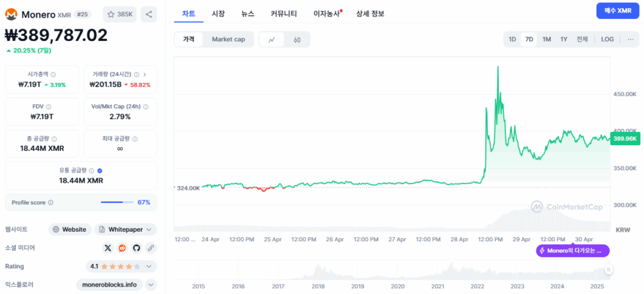
Task: Open the 시장 tab
Action: [x=218, y=14]
